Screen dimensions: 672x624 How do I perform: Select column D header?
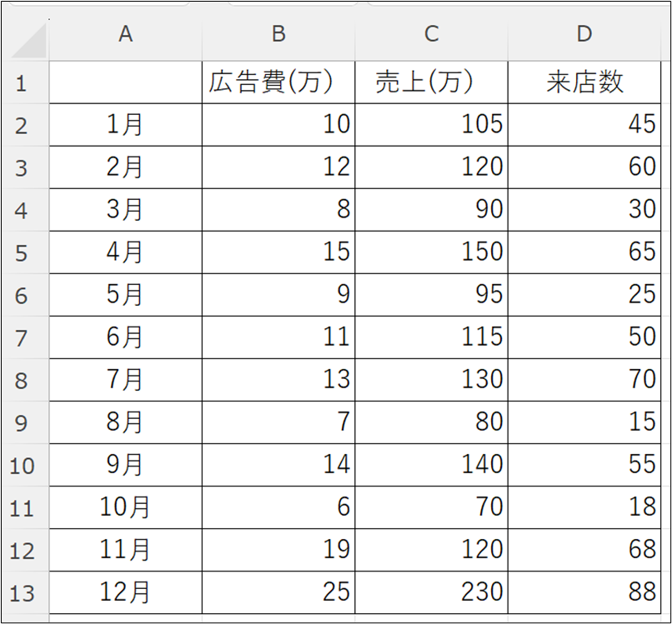pyautogui.click(x=584, y=33)
